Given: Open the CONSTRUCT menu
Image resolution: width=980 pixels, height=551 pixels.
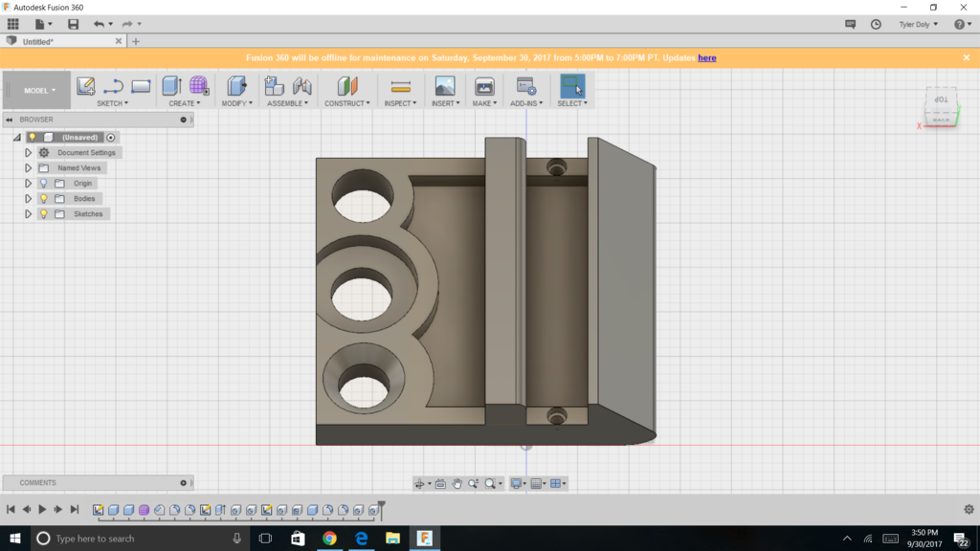Looking at the screenshot, I should 346,103.
